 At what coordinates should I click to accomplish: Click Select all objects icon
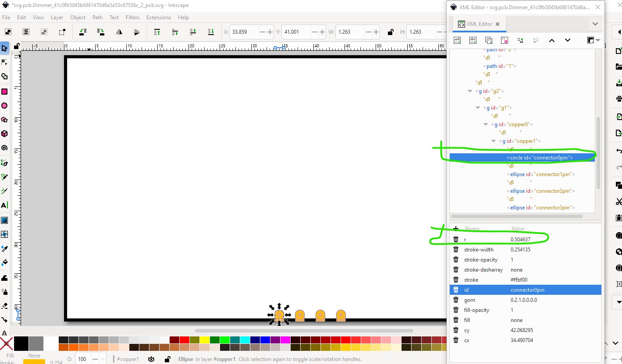(x=8, y=32)
